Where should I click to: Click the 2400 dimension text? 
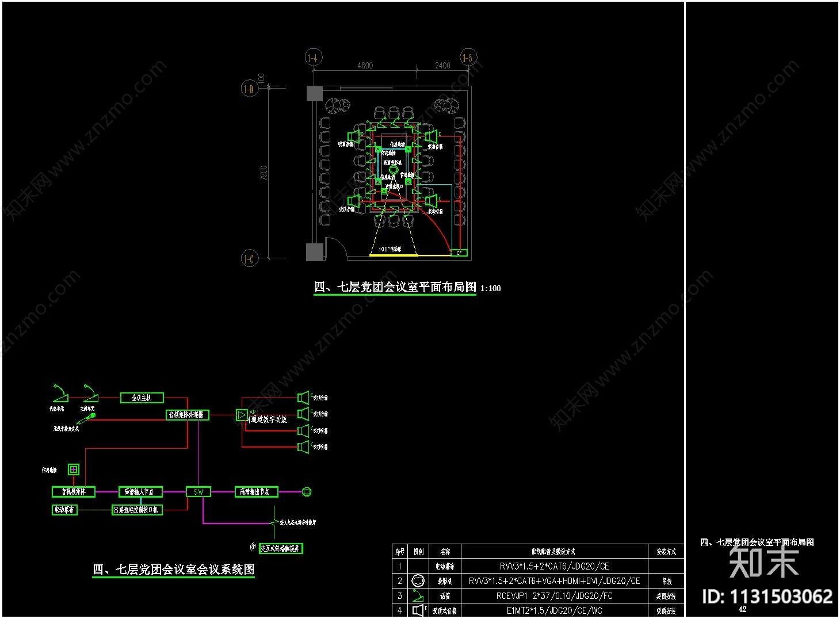pyautogui.click(x=442, y=66)
